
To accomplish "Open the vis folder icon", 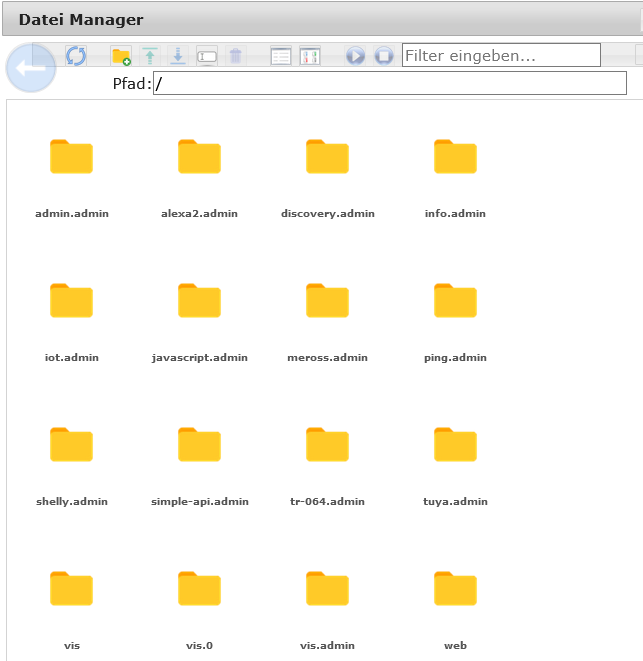I will (71, 588).
